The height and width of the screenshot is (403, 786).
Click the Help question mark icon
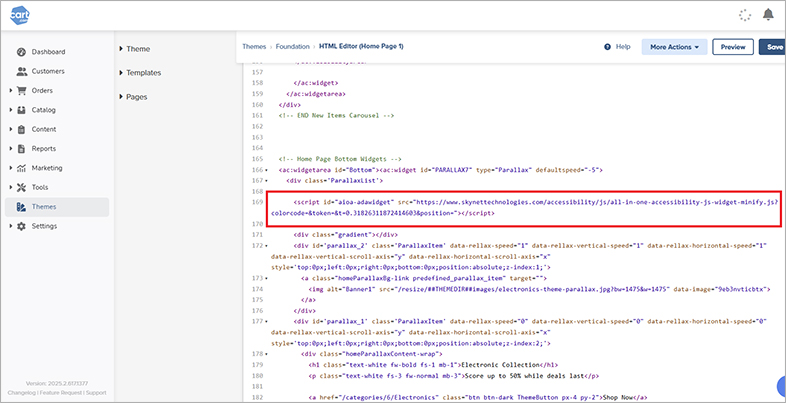[x=606, y=47]
